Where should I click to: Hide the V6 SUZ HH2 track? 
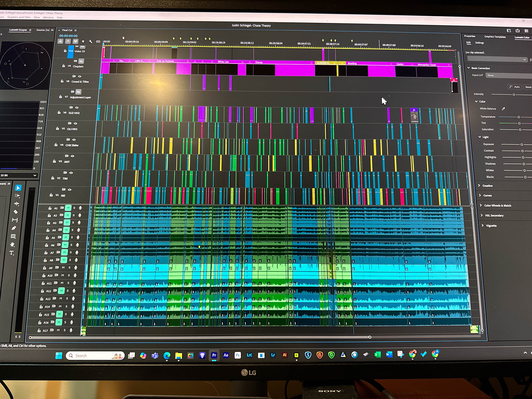(77, 108)
